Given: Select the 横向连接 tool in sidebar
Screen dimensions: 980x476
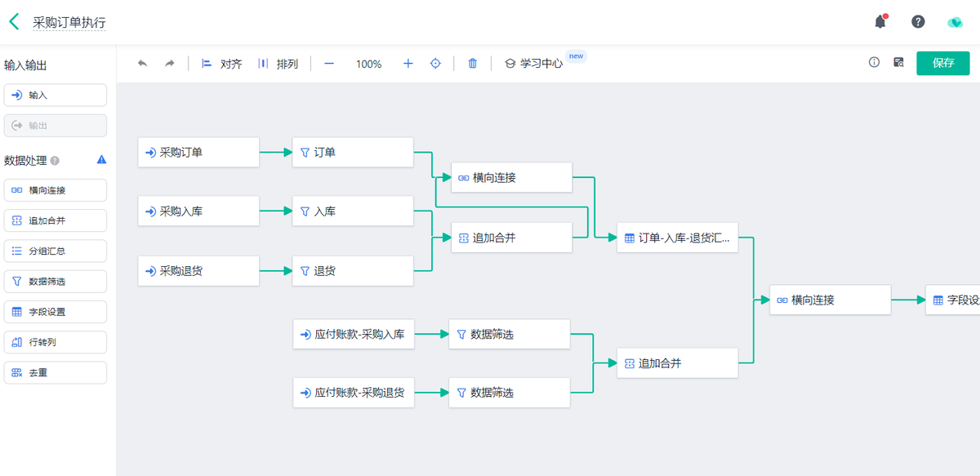Looking at the screenshot, I should coord(56,190).
